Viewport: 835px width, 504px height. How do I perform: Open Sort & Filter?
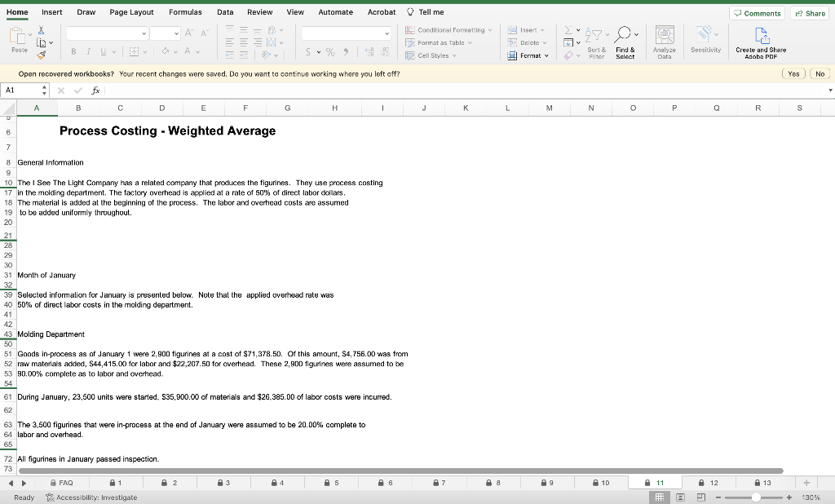596,42
